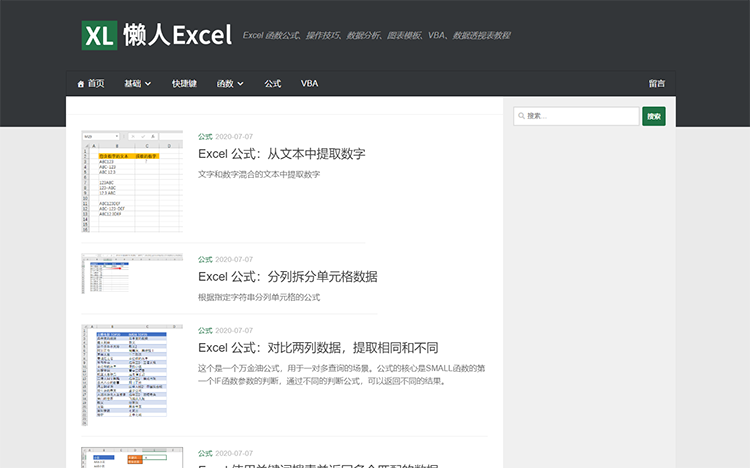Open article 对比两列数据，提取相同和不同
Viewport: 750px width, 468px height.
(x=318, y=348)
